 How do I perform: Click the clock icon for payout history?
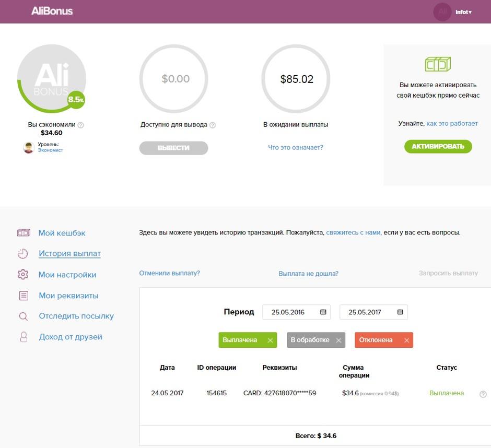point(23,254)
